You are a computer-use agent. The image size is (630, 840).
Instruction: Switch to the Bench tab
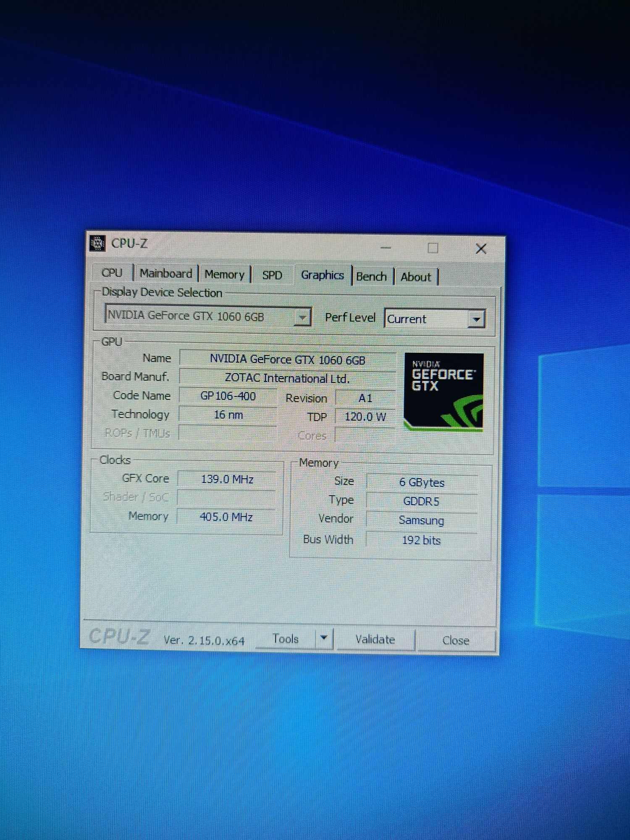371,276
